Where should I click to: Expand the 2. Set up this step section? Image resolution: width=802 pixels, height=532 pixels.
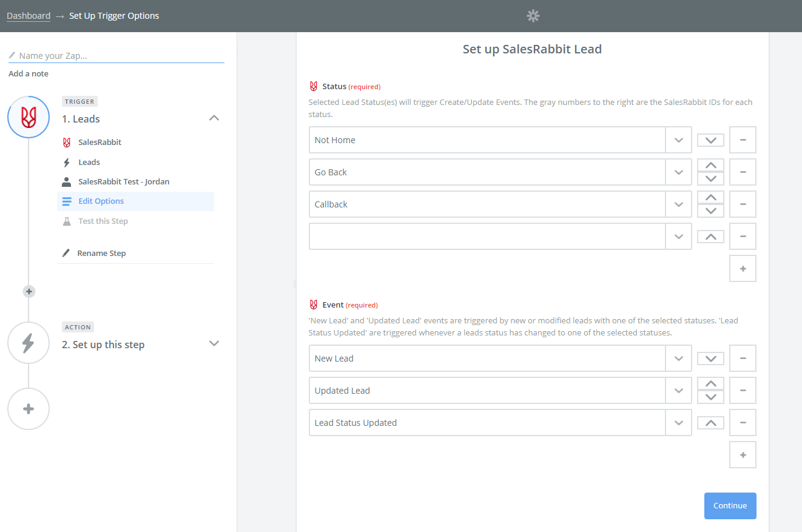(x=214, y=343)
